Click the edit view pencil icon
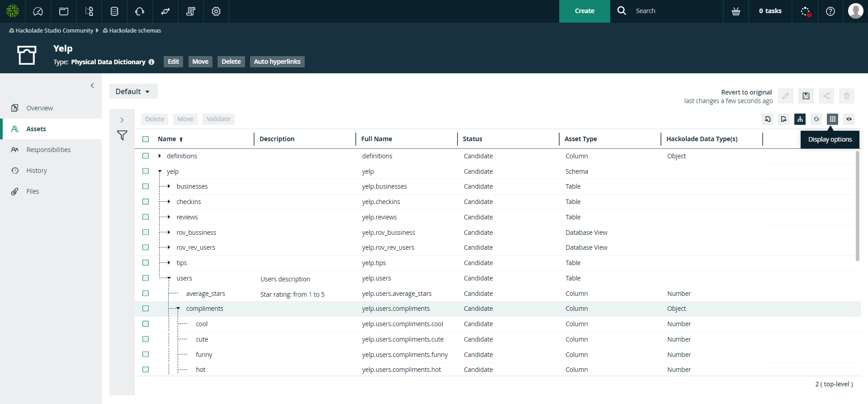 786,96
